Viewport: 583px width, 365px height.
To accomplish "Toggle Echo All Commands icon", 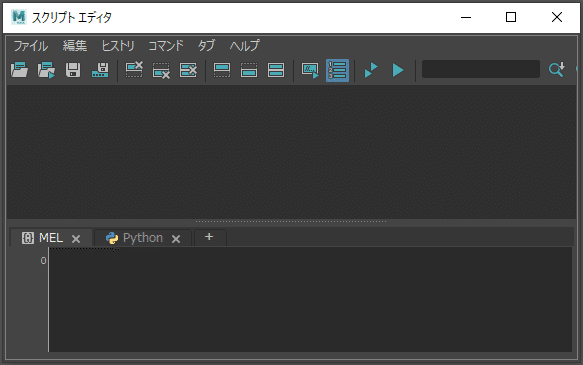I will [x=310, y=70].
